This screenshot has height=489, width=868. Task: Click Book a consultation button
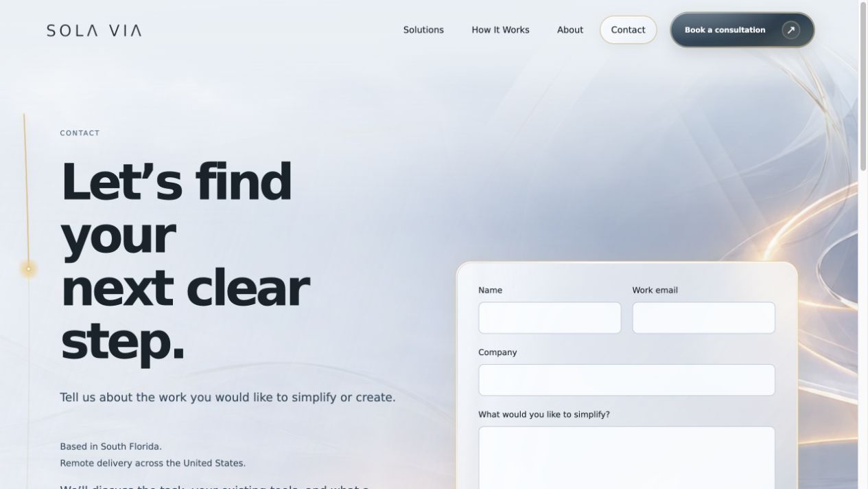pos(742,30)
